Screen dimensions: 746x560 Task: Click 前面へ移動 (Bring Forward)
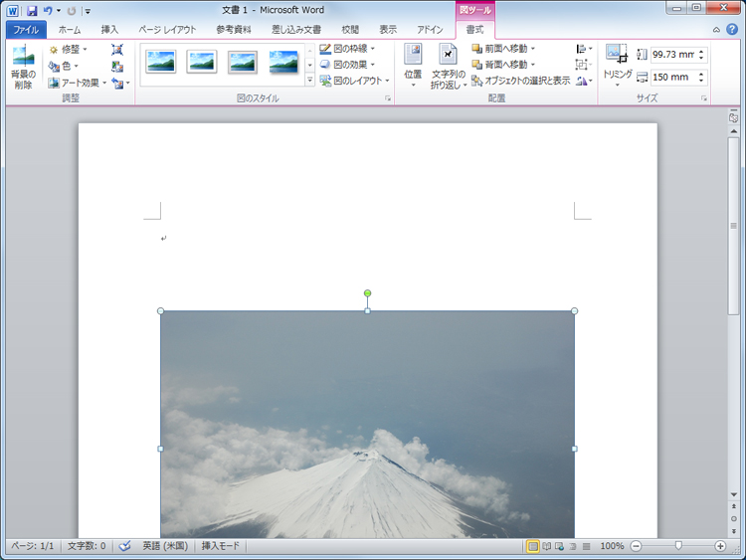tap(502, 49)
